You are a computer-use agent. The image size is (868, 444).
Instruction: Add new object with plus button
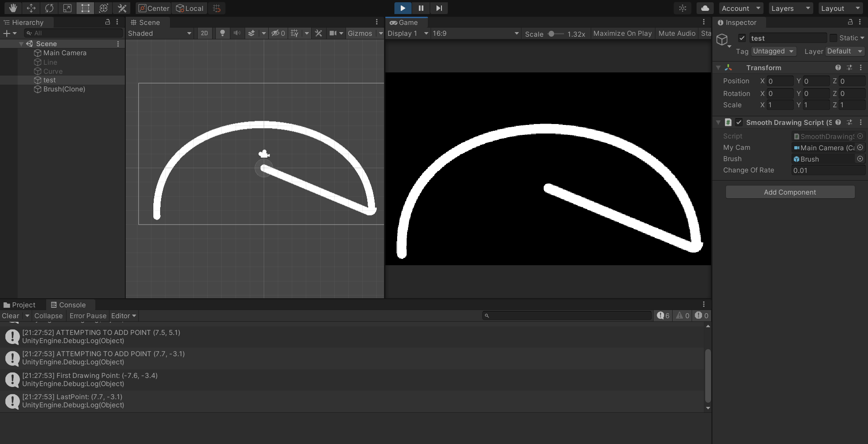9,33
